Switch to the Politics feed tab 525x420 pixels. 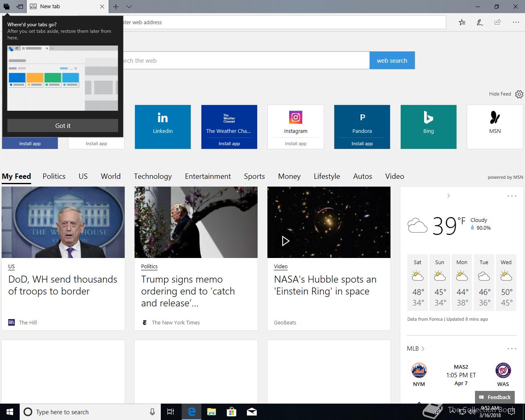click(x=54, y=176)
